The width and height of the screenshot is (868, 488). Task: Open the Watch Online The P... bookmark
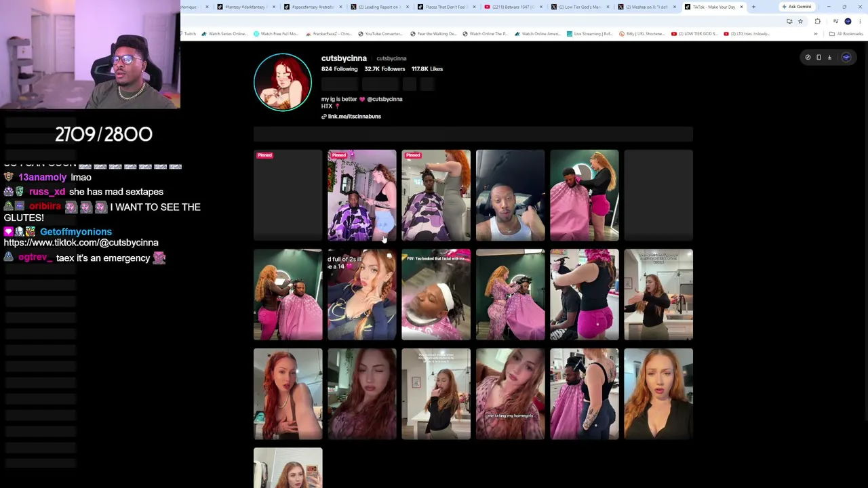click(485, 34)
